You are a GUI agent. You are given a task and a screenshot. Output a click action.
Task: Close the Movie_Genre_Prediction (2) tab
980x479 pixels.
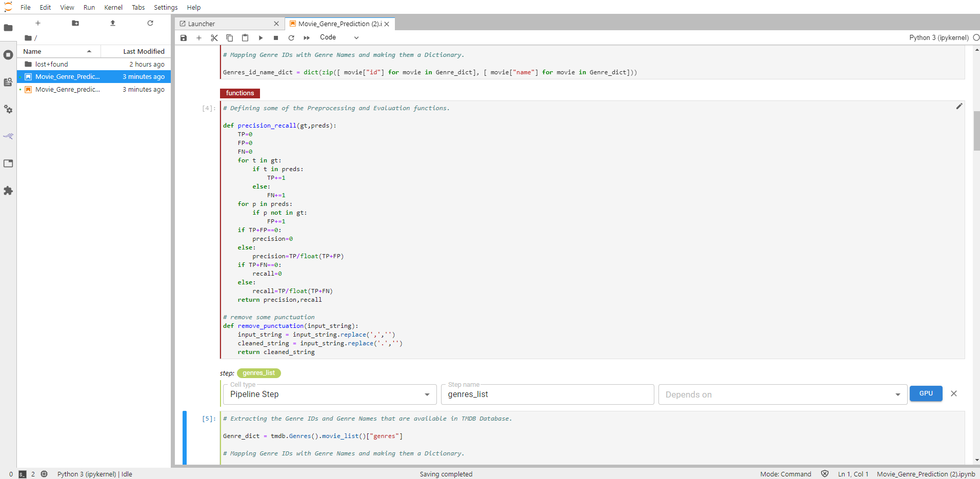pyautogui.click(x=387, y=24)
